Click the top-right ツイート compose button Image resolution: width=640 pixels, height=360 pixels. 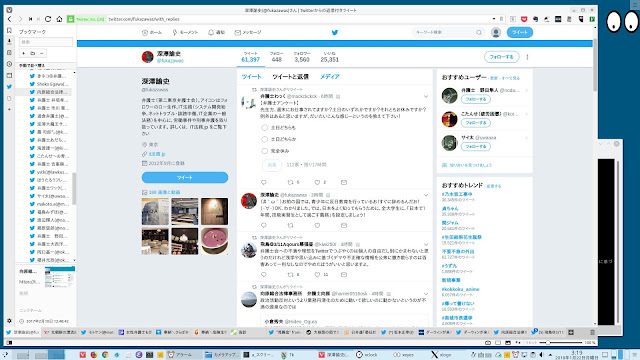[x=520, y=32]
